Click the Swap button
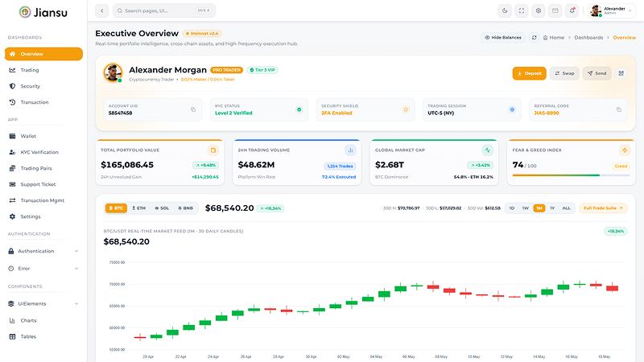Screen dimensions: 644x362 coord(564,73)
